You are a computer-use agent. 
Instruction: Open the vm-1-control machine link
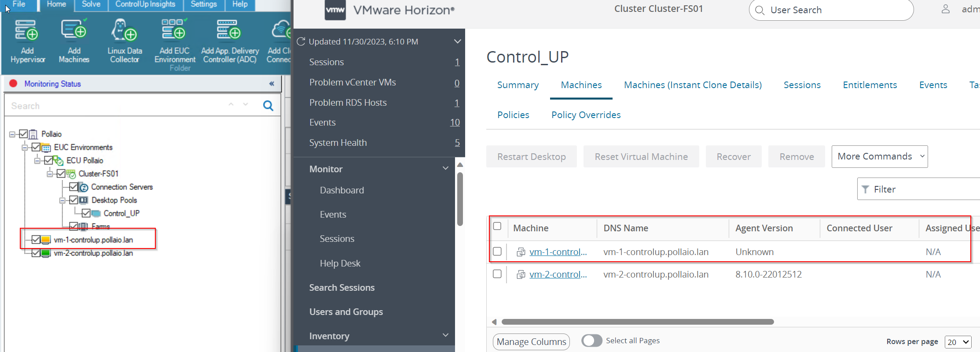(x=558, y=252)
